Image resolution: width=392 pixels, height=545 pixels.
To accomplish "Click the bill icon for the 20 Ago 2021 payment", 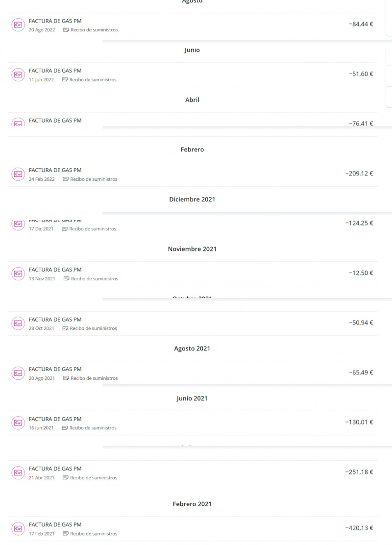I will point(18,373).
